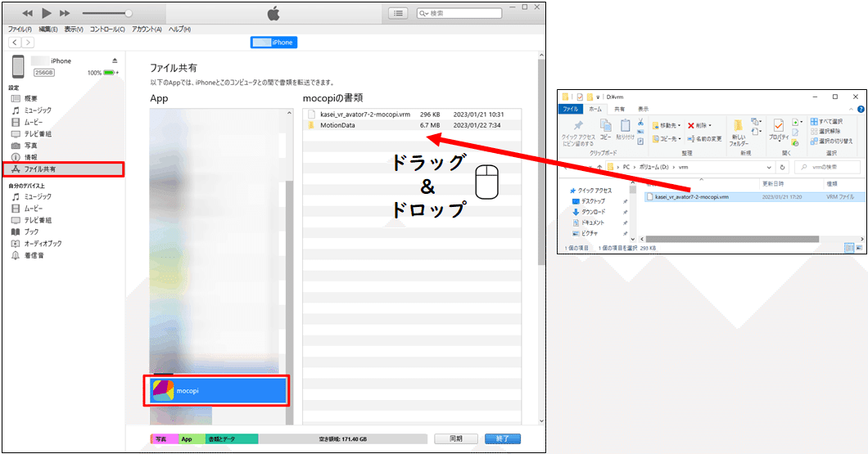The width and height of the screenshot is (868, 454).
Task: Open the Explorer help icon
Action: (x=861, y=109)
